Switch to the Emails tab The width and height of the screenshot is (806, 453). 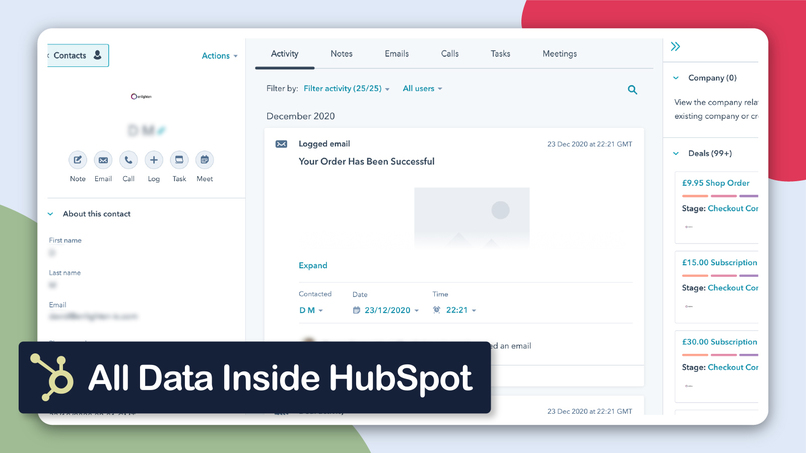point(396,53)
